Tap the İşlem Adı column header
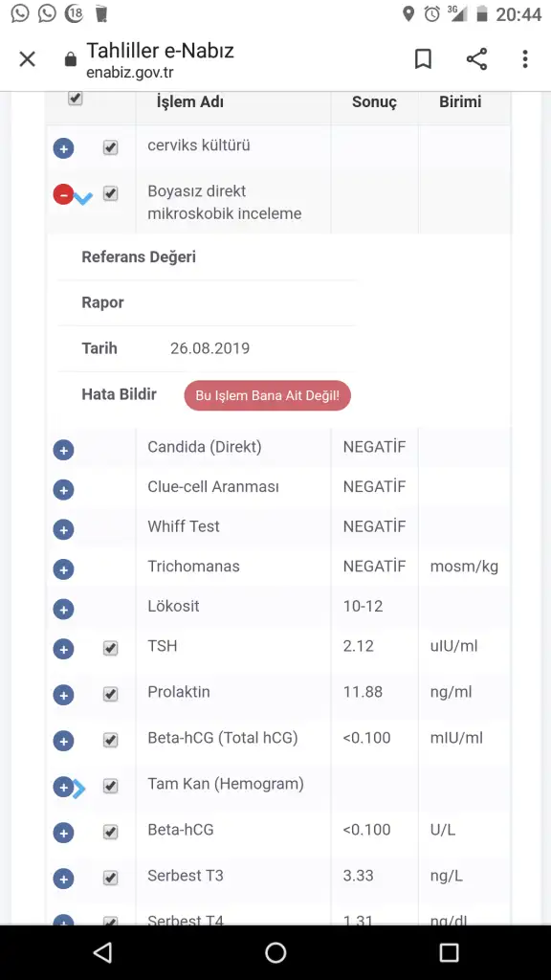Screen dimensions: 551x980 (190, 101)
